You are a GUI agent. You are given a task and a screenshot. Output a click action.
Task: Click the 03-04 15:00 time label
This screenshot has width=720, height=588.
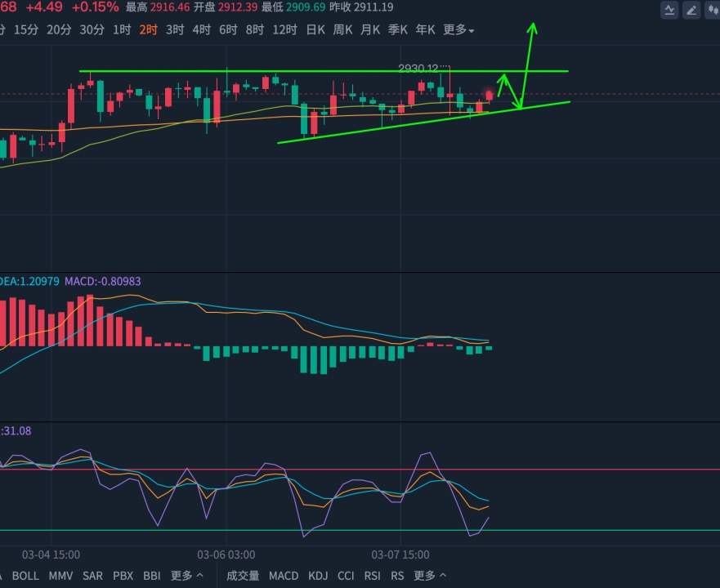[51, 555]
